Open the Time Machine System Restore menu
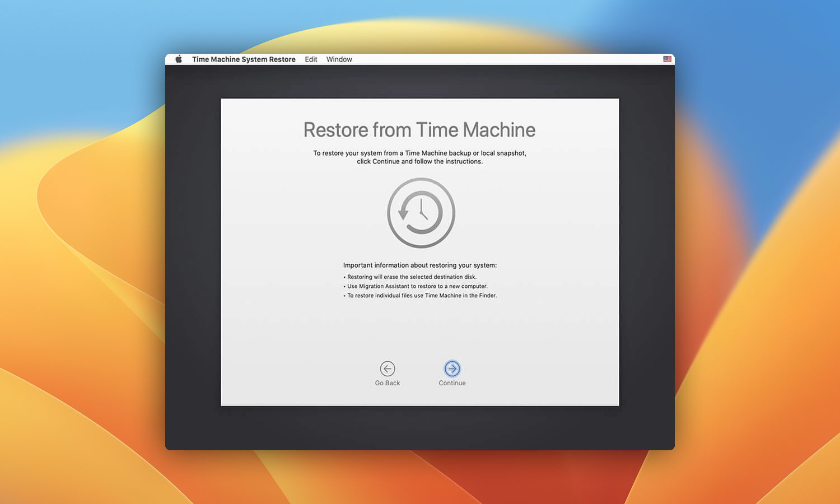The height and width of the screenshot is (504, 840). tap(244, 59)
